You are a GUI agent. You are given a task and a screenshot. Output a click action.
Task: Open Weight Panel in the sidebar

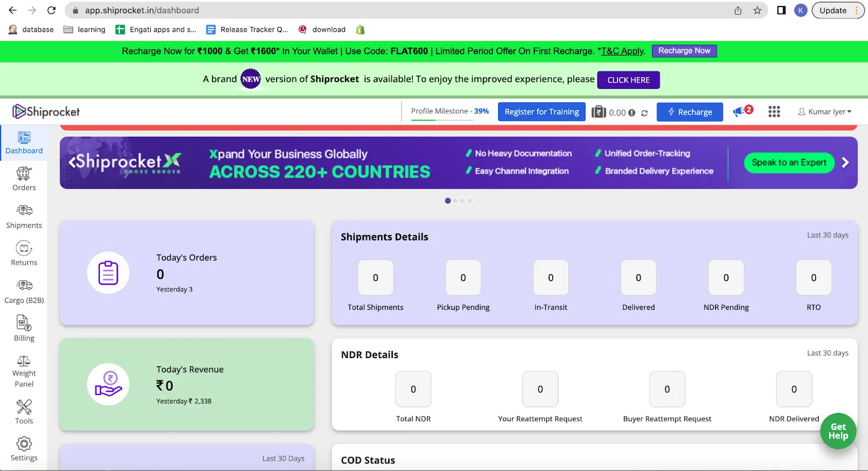point(24,372)
